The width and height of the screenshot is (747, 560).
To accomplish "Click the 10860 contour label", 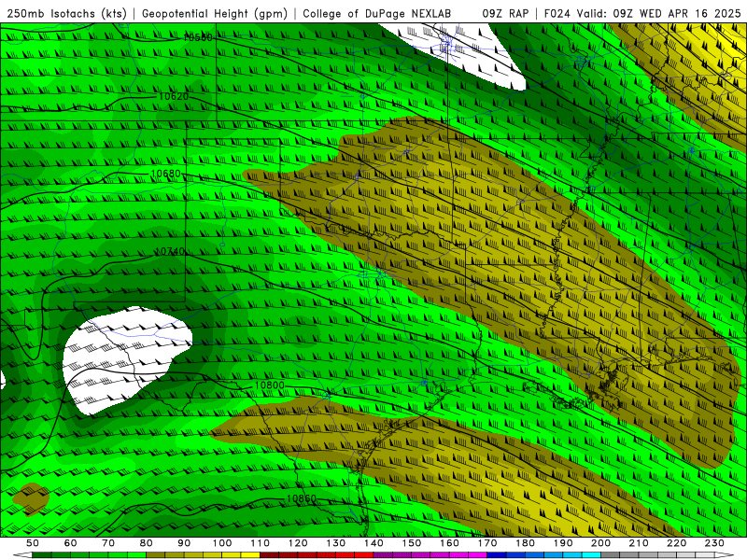I will click(x=301, y=498).
